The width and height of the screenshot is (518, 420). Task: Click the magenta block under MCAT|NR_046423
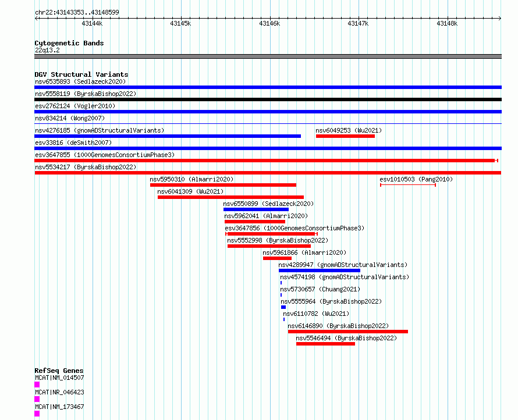coord(37,399)
